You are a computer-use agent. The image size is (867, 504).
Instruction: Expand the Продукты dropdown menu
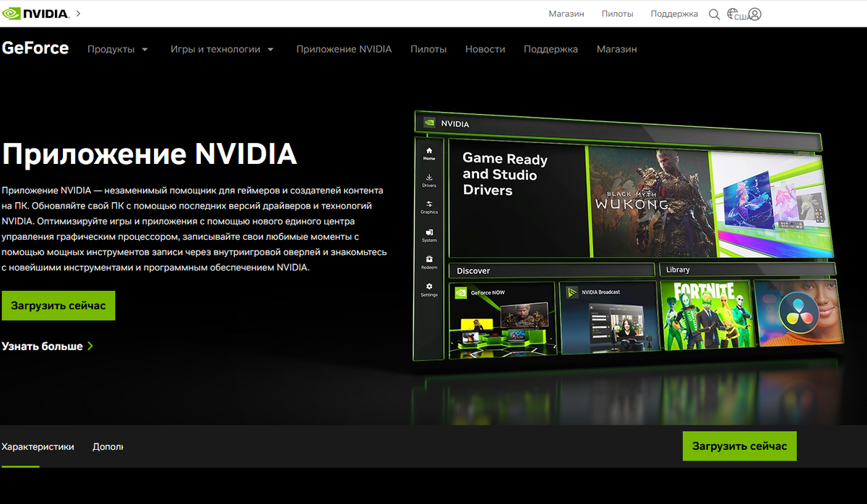(x=117, y=49)
